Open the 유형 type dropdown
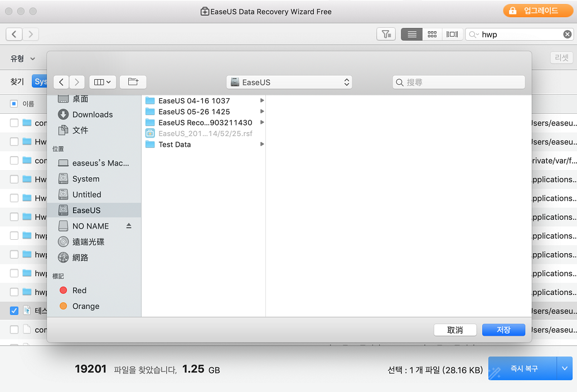 22,59
